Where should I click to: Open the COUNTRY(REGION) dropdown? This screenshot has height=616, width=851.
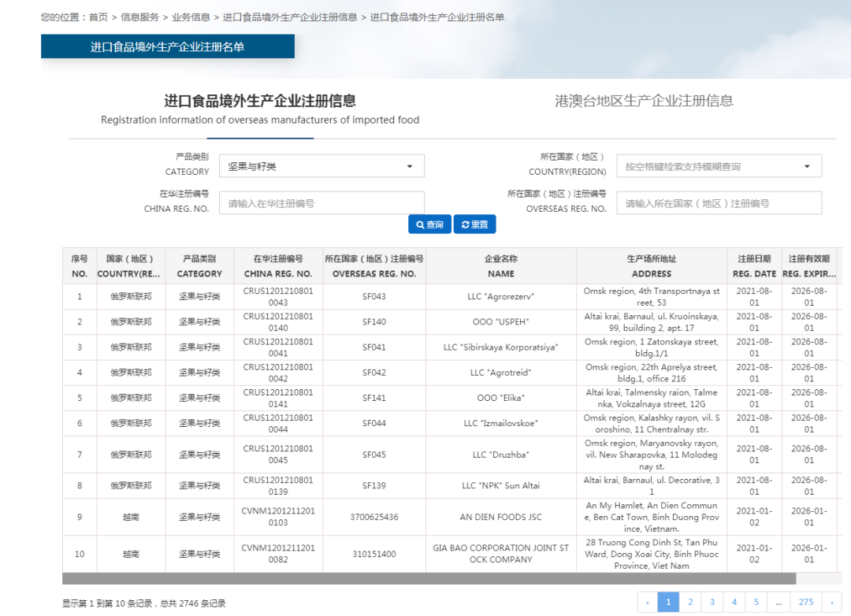click(x=719, y=165)
